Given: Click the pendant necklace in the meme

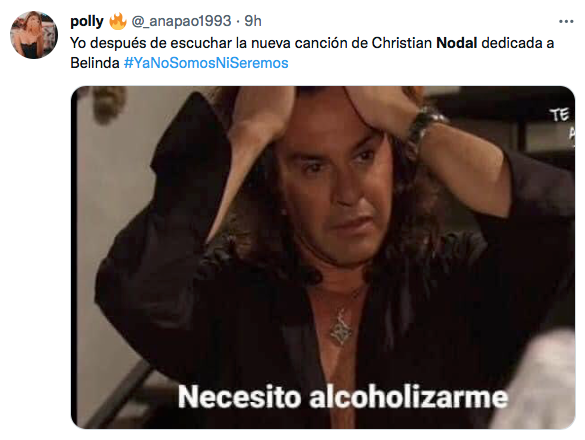Looking at the screenshot, I should click(x=340, y=327).
